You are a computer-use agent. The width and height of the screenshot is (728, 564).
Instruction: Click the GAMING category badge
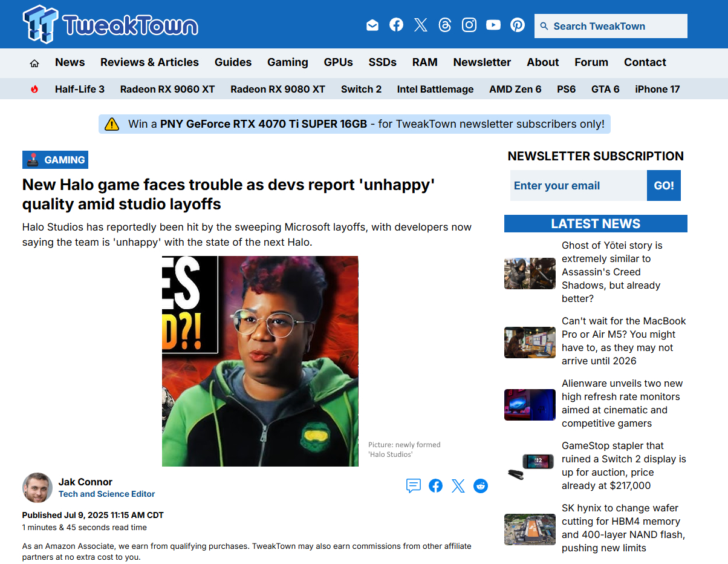(55, 160)
